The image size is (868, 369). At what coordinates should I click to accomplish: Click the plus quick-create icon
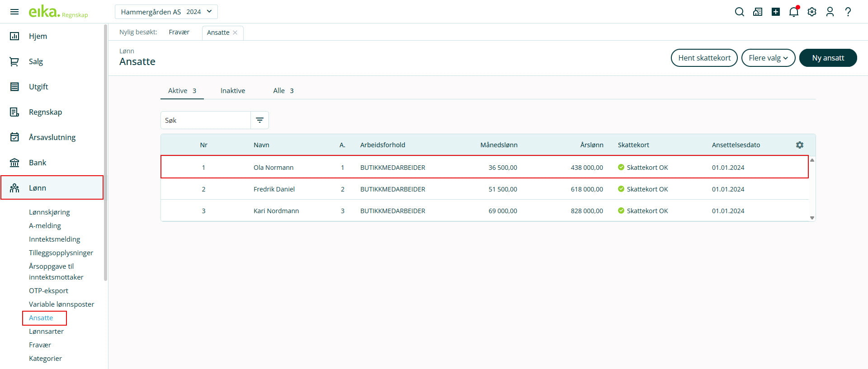click(x=775, y=12)
